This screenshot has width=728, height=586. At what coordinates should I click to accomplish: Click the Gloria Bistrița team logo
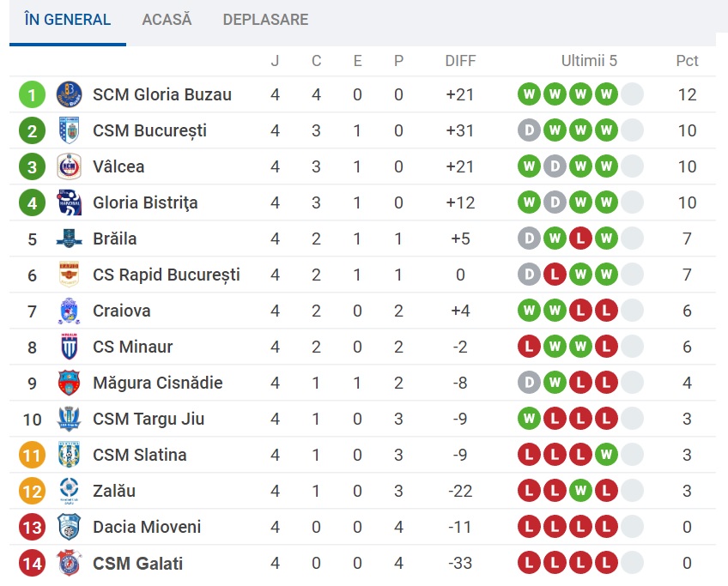point(69,202)
